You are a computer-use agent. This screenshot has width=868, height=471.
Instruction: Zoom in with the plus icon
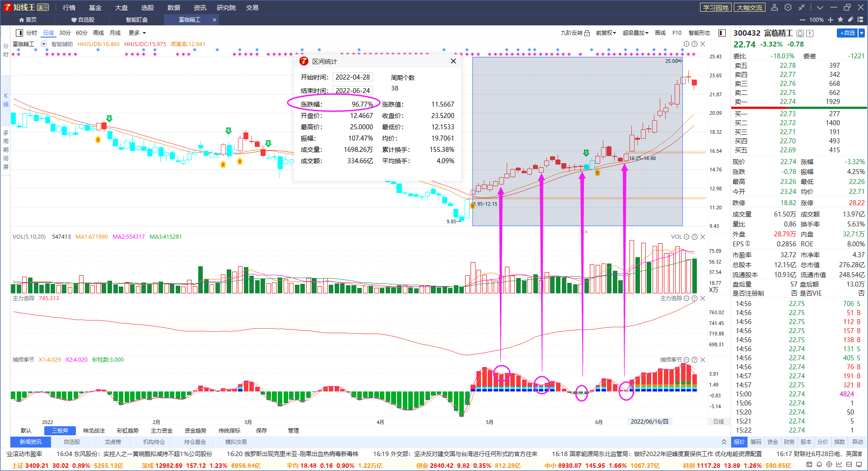pos(831,20)
